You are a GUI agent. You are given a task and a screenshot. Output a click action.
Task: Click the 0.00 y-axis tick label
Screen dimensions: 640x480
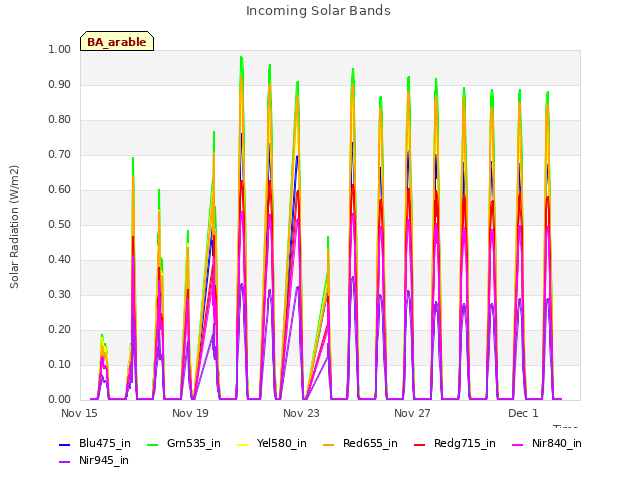tap(60, 400)
